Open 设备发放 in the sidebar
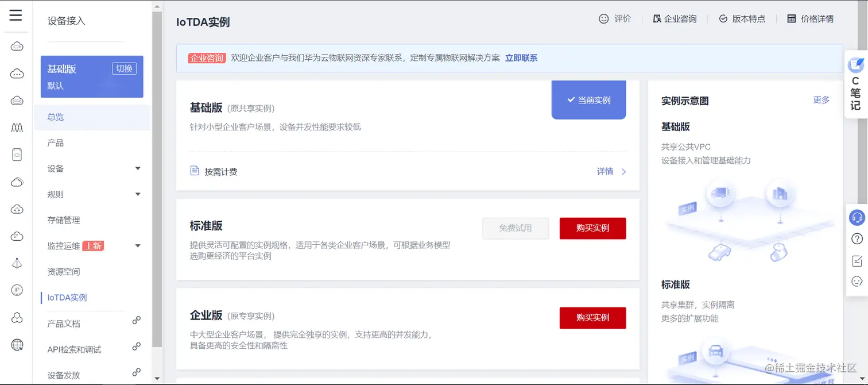Image resolution: width=868 pixels, height=385 pixels. click(64, 375)
